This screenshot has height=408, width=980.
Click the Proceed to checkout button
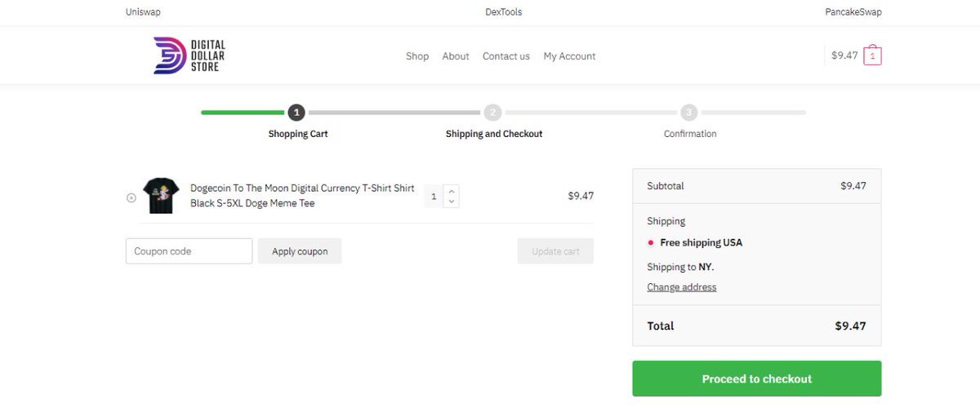(x=757, y=379)
